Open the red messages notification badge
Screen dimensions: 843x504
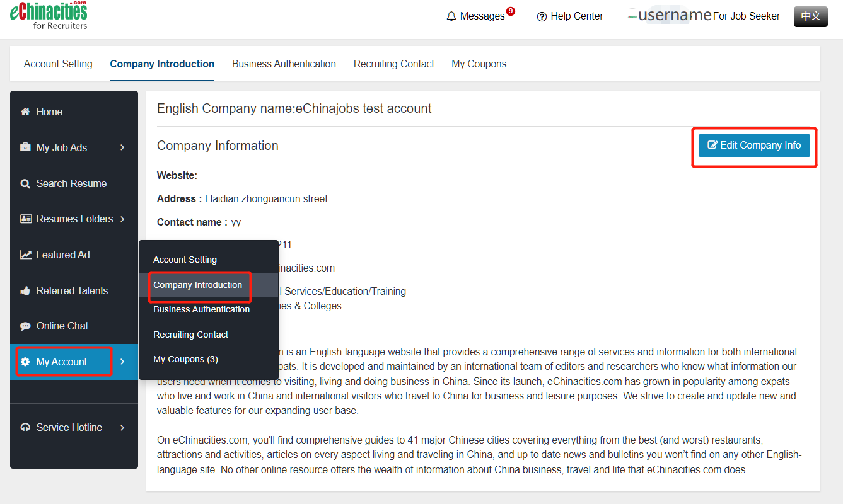511,11
